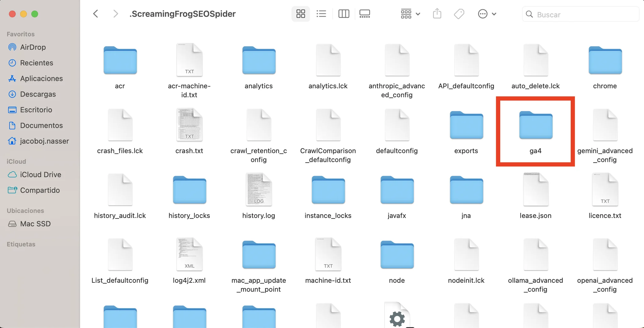Select the analytics.lck file
Screen dimensions: 644x328
[x=328, y=60]
